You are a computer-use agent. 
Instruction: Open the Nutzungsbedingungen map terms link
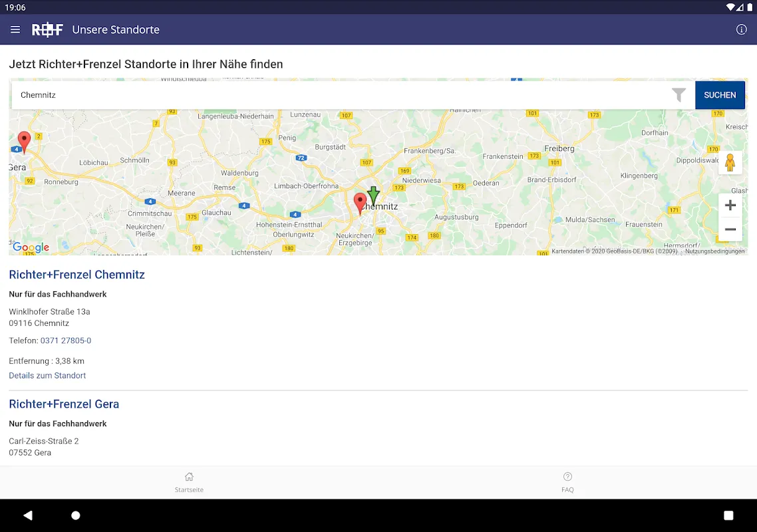click(714, 251)
